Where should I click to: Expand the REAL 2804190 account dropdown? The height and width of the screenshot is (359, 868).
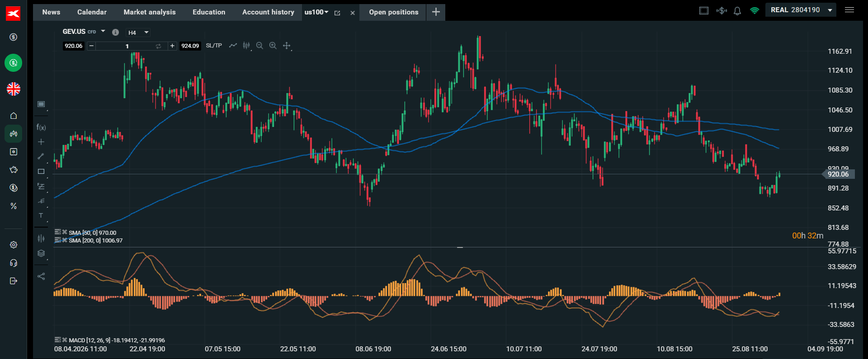pos(801,10)
